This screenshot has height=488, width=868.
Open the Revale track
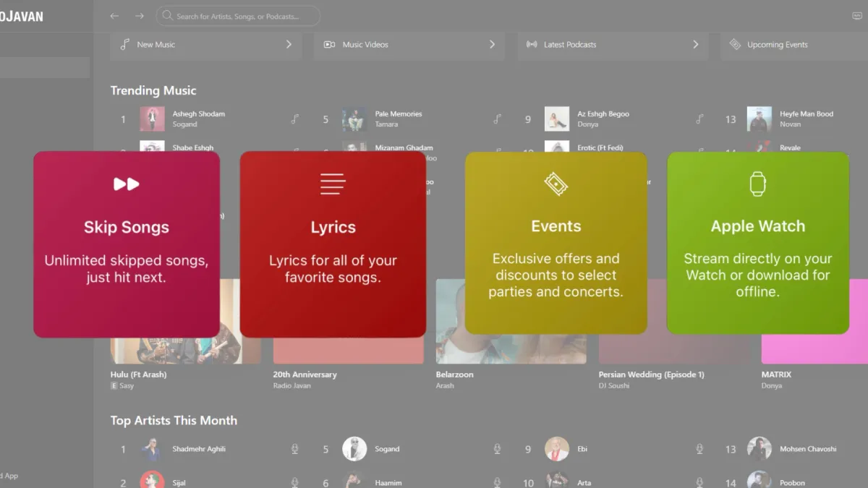(790, 147)
